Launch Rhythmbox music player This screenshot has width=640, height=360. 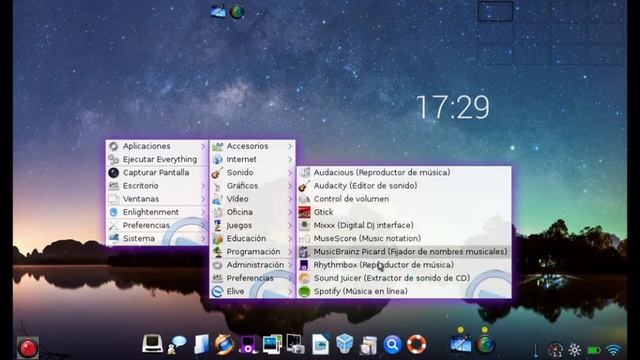click(x=404, y=265)
